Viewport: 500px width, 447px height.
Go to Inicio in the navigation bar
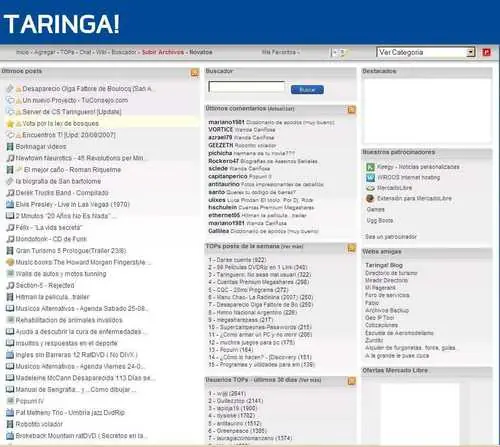tap(22, 52)
